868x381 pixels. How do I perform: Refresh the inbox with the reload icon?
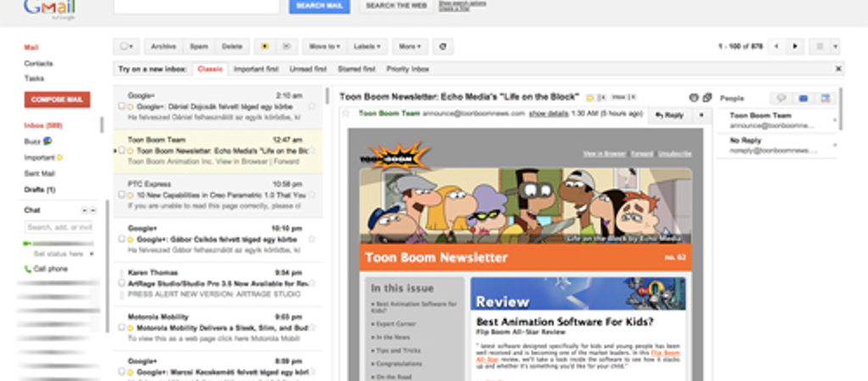[442, 47]
